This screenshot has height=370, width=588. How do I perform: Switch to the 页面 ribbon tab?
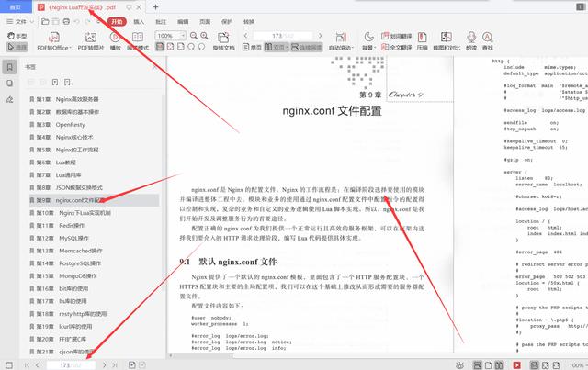tap(205, 22)
